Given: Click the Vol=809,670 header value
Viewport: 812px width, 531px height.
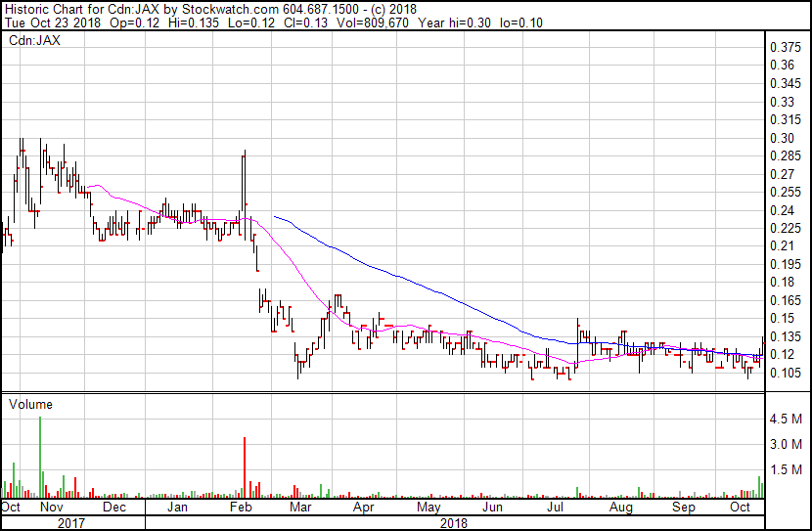Looking at the screenshot, I should coord(373,22).
